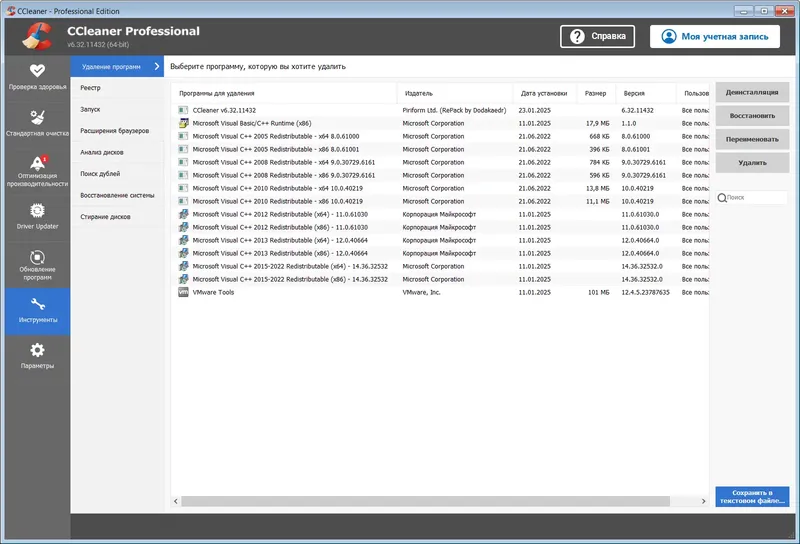Expand the Удаление программ chevron arrow
Image resolution: width=800 pixels, height=544 pixels.
coord(157,66)
